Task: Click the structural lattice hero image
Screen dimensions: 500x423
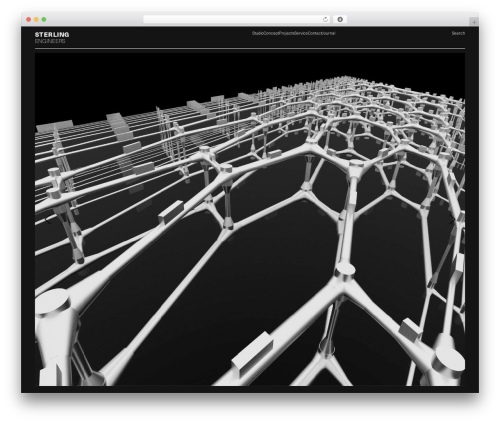Action: [x=250, y=219]
